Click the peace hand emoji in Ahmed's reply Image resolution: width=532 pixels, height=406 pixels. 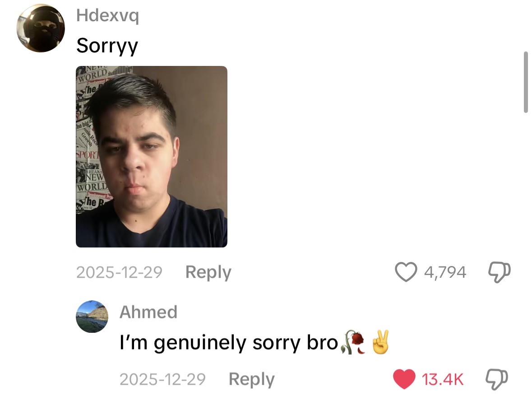coord(381,342)
